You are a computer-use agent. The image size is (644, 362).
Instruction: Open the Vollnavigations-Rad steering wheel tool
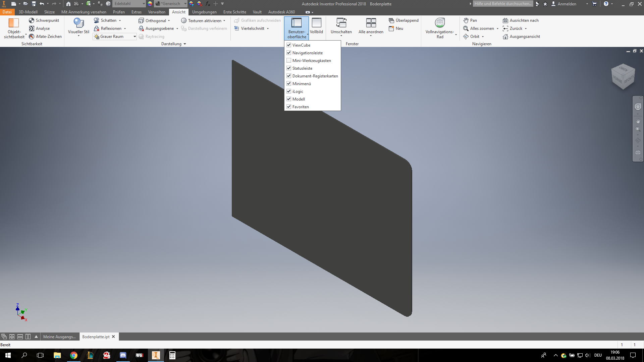(440, 23)
